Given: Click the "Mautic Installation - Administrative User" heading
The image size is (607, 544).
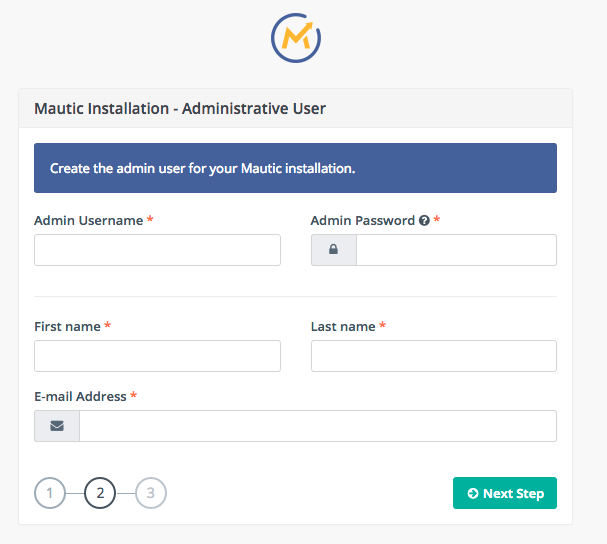Looking at the screenshot, I should coord(180,108).
